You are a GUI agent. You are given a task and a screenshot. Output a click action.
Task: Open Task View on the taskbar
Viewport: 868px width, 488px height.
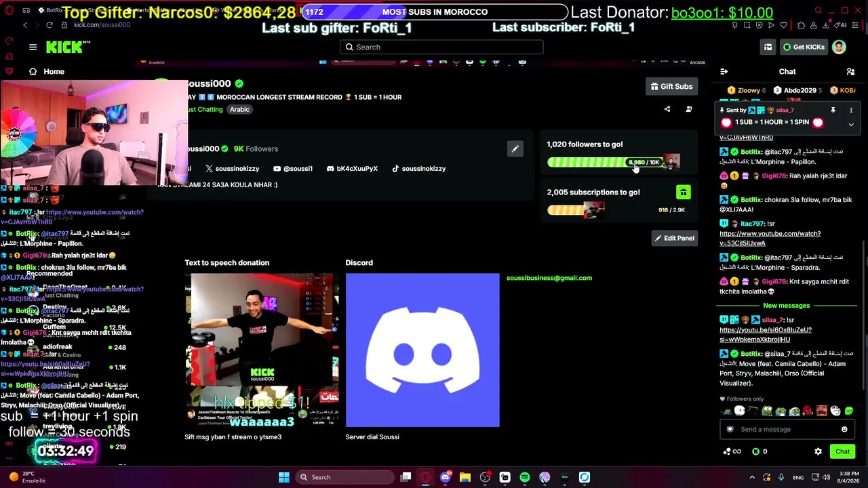[x=406, y=477]
